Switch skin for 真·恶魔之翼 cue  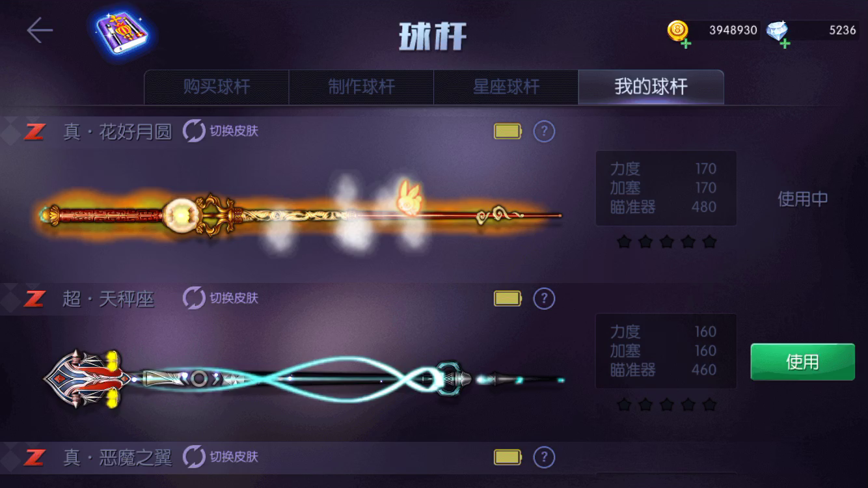tap(221, 457)
